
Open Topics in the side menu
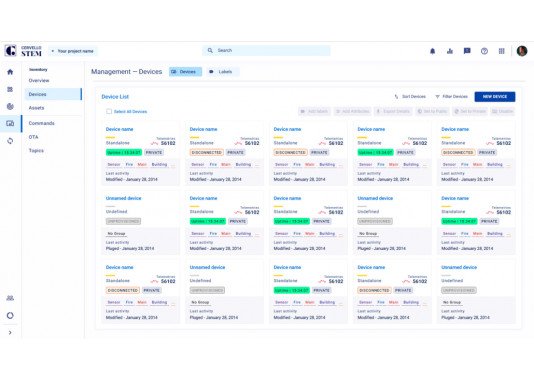(x=36, y=151)
